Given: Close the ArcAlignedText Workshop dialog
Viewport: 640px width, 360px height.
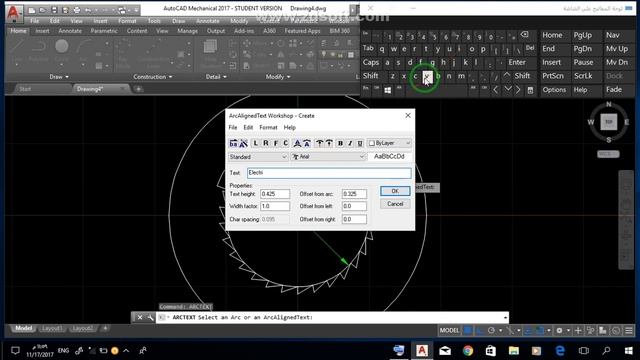Looking at the screenshot, I should click(x=408, y=116).
